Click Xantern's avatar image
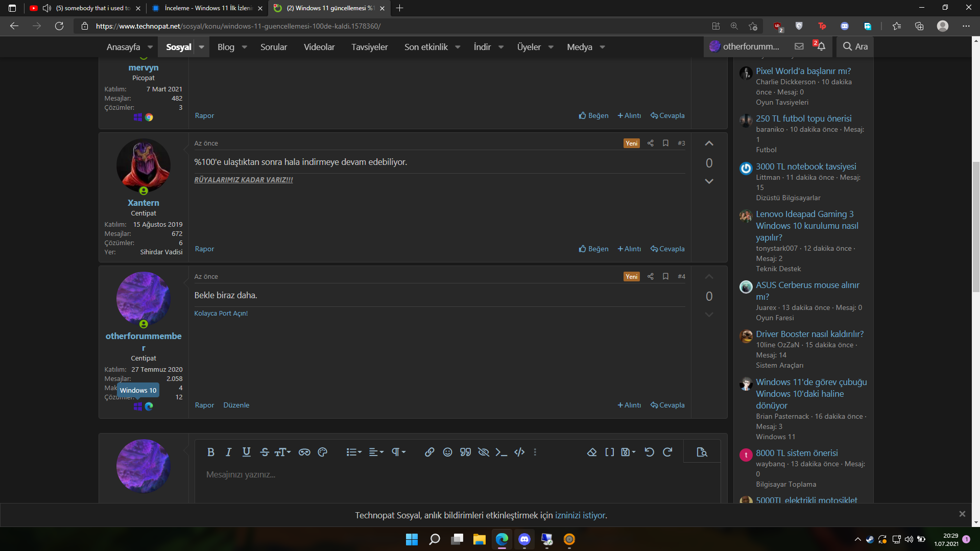Viewport: 980px width, 551px height. (x=144, y=165)
